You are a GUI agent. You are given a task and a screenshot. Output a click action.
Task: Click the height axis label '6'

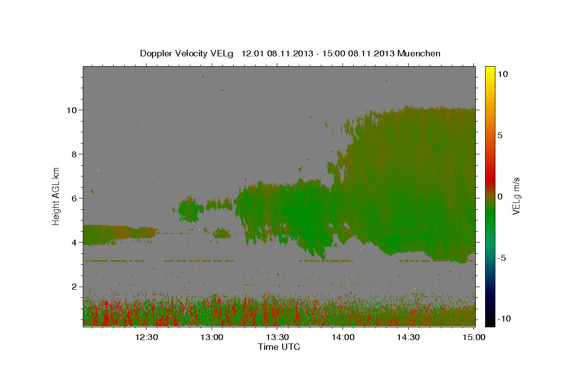[x=74, y=198]
